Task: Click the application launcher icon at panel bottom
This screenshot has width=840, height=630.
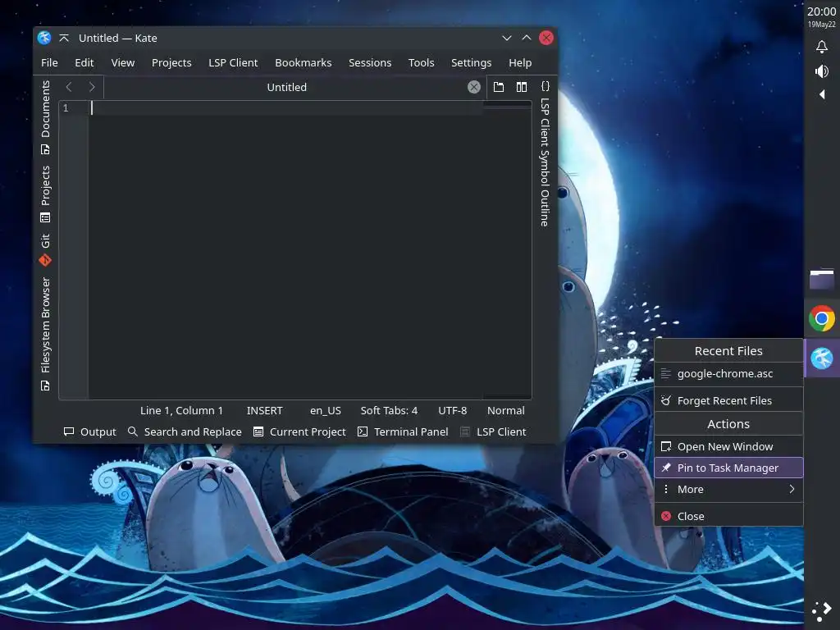Action: pyautogui.click(x=822, y=611)
